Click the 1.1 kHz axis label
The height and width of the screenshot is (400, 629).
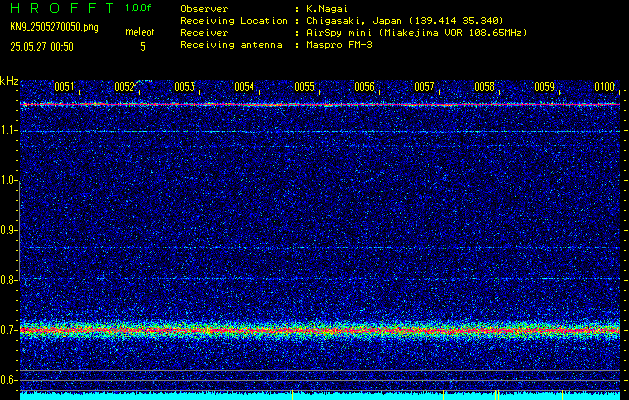[7, 131]
